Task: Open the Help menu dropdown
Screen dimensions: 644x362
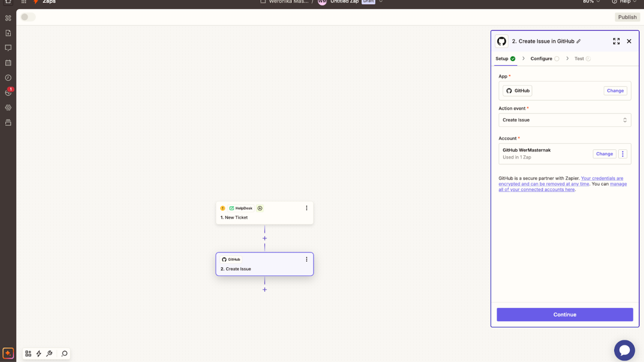Action: click(x=624, y=2)
